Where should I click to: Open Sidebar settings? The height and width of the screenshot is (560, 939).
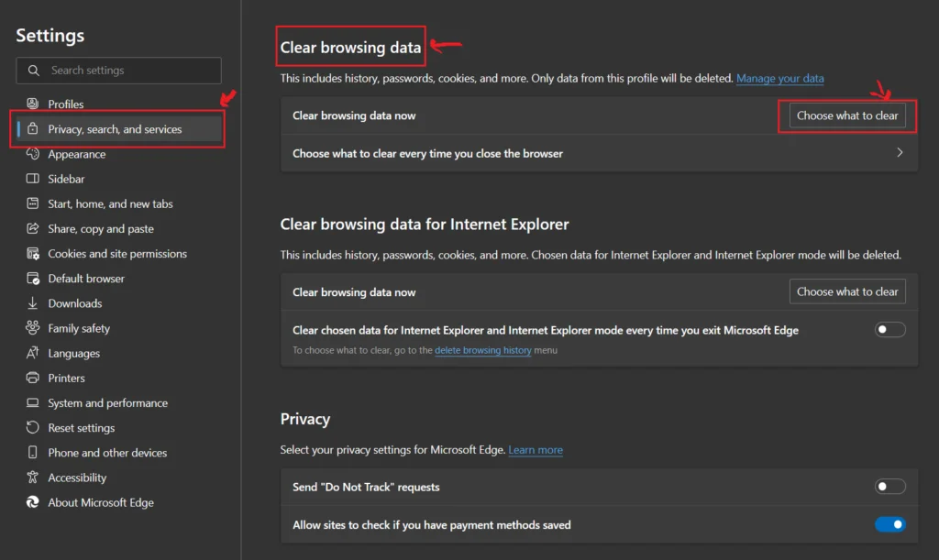tap(66, 179)
